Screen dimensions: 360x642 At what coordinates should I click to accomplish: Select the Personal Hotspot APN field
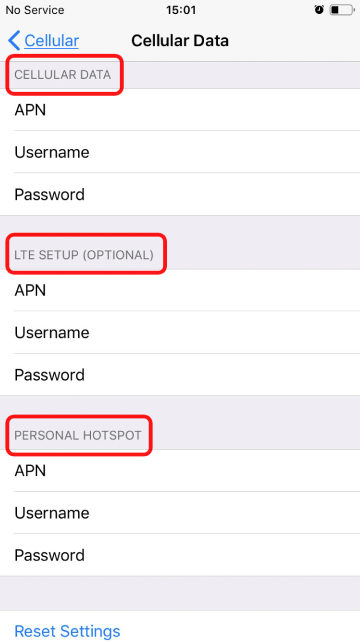tap(180, 470)
